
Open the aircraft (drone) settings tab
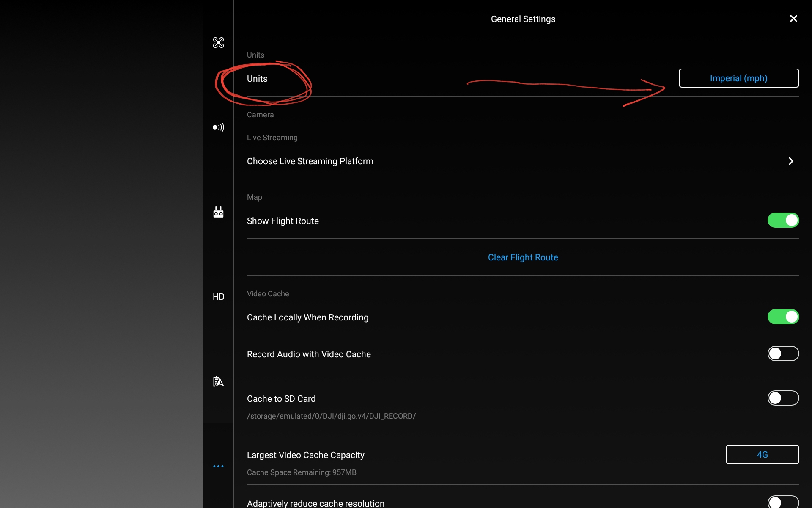[218, 42]
